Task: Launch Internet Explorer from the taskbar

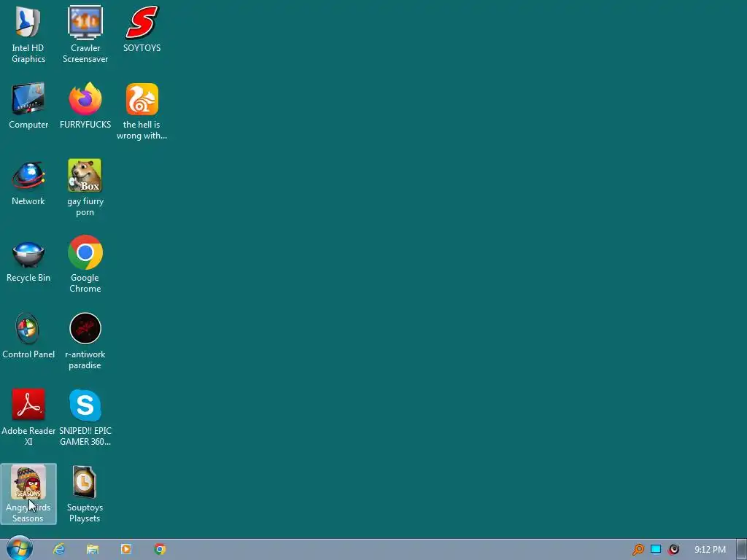Action: tap(59, 549)
